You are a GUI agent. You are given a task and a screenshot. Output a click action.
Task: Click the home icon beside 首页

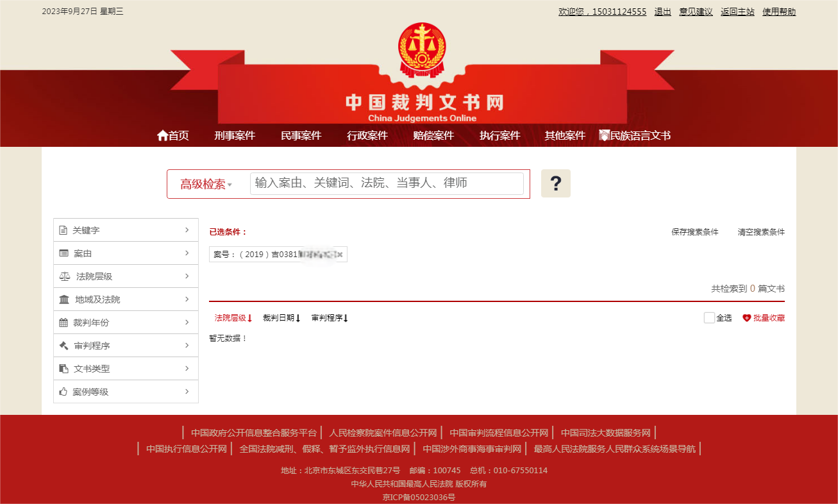point(162,135)
